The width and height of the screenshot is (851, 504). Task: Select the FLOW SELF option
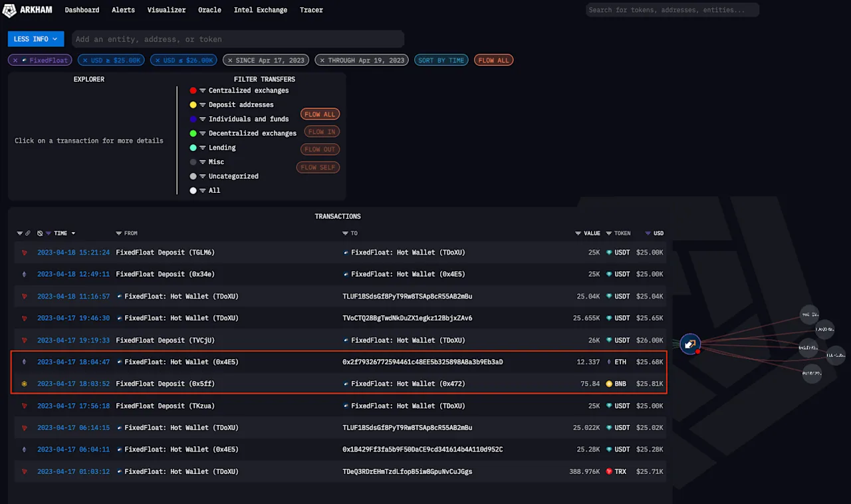[318, 168]
